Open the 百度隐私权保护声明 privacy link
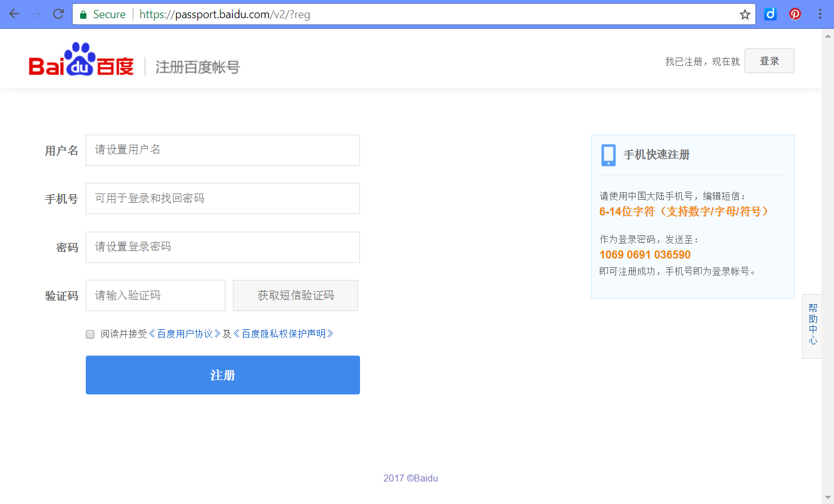The height and width of the screenshot is (504, 834). tap(284, 334)
